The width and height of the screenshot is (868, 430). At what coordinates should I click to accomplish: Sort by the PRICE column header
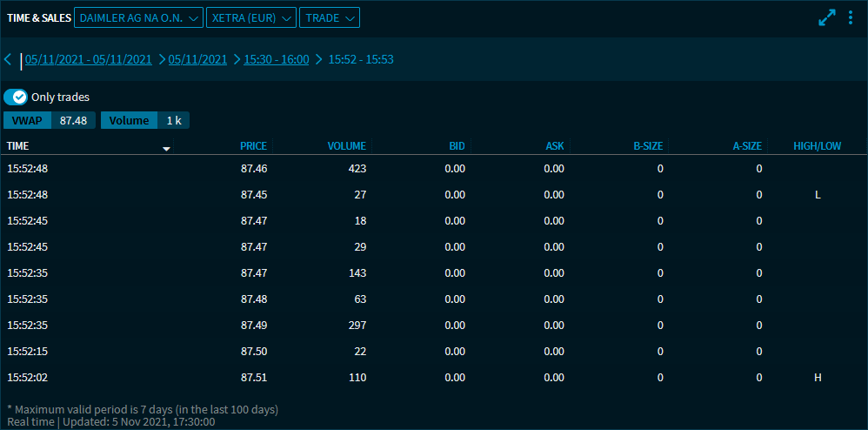253,146
